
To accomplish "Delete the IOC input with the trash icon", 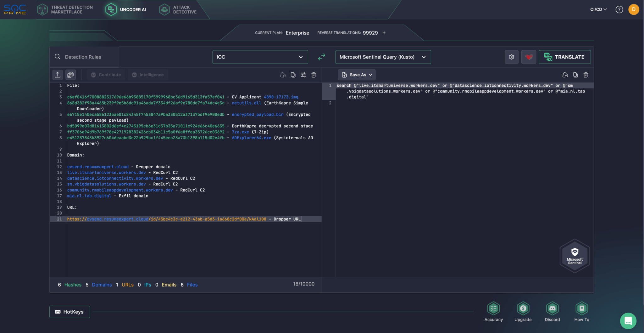I will [314, 75].
